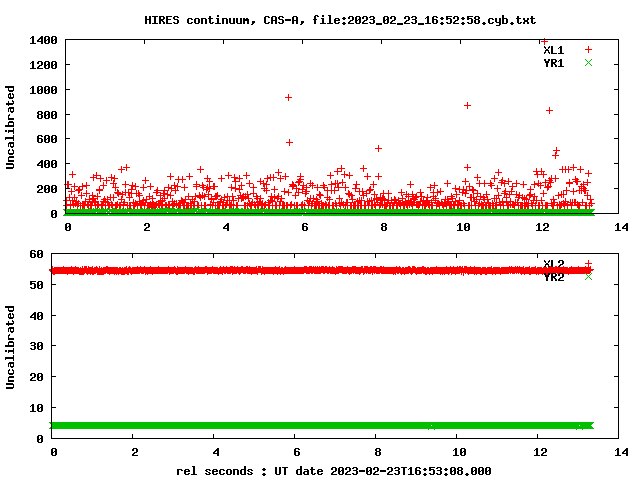Click the green cross marker beside YR2
The width and height of the screenshot is (640, 480).
tap(588, 277)
